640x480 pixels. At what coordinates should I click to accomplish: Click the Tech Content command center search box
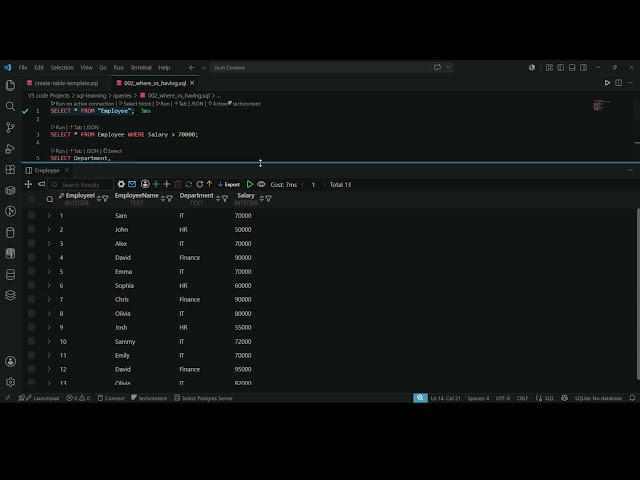coord(331,68)
